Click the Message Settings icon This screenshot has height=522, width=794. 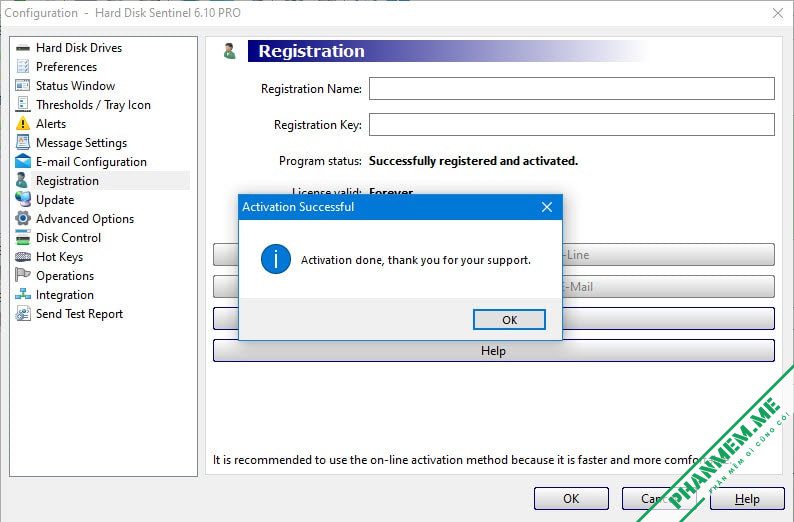pos(23,142)
